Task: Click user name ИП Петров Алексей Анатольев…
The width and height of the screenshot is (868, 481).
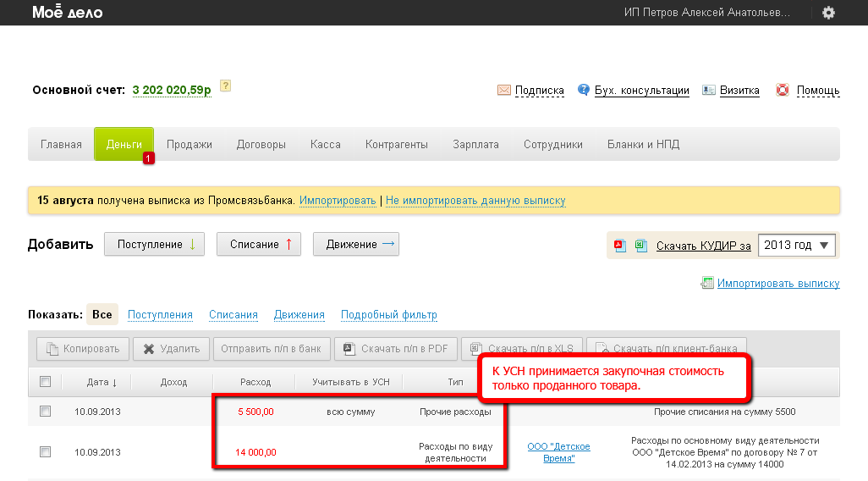Action: tap(707, 12)
